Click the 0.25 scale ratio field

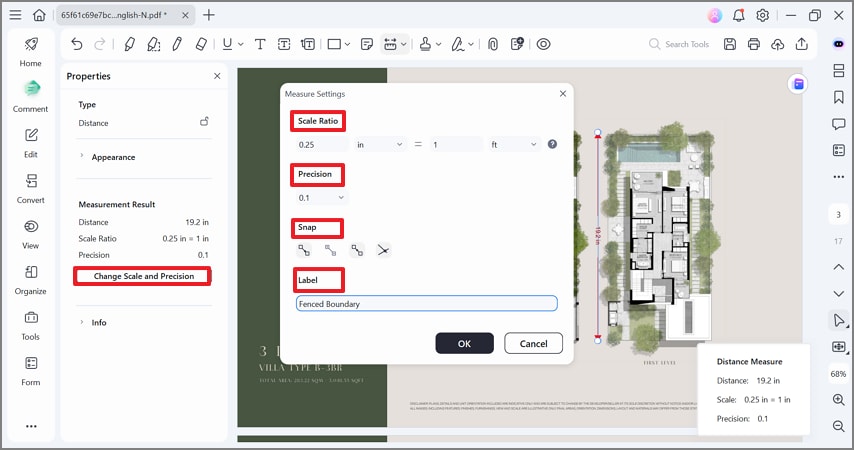(321, 144)
